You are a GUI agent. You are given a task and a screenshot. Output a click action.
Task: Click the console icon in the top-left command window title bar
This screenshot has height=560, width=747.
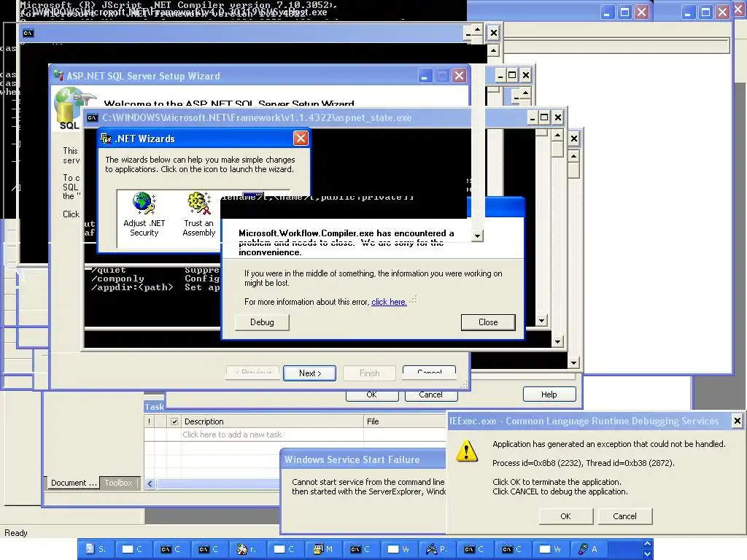[28, 33]
